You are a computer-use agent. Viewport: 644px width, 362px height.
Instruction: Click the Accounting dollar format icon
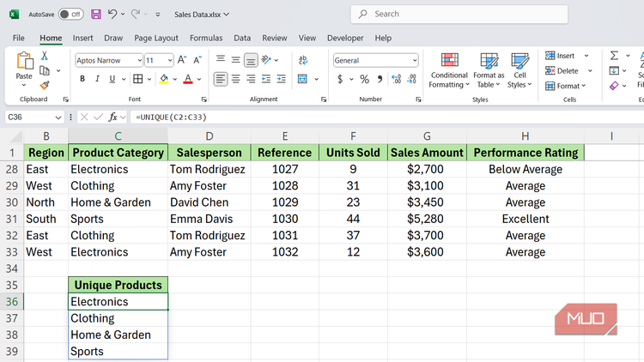coord(340,79)
